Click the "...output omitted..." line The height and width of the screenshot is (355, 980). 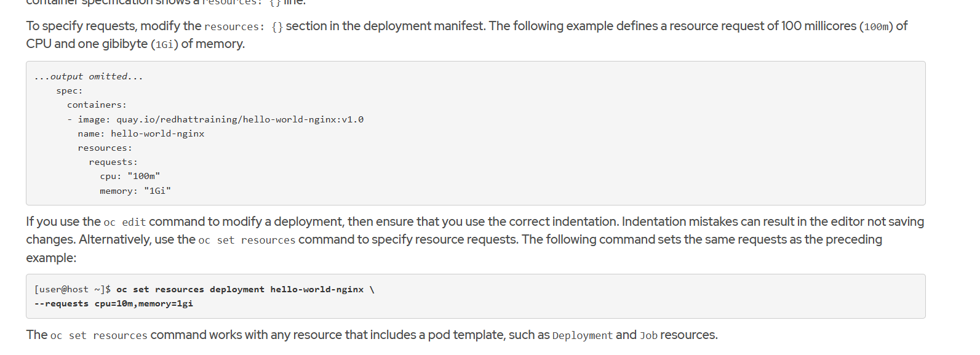pyautogui.click(x=89, y=76)
